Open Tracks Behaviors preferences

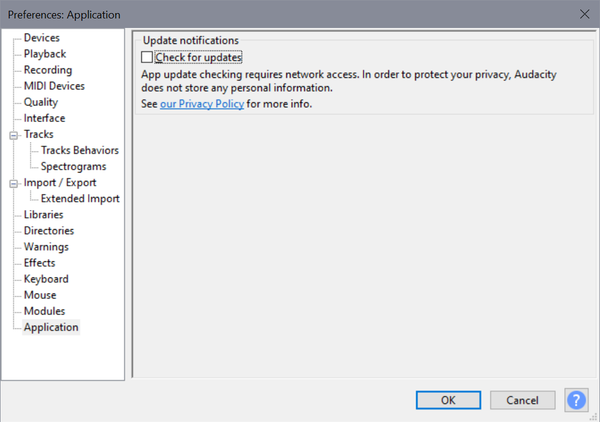pyautogui.click(x=80, y=150)
